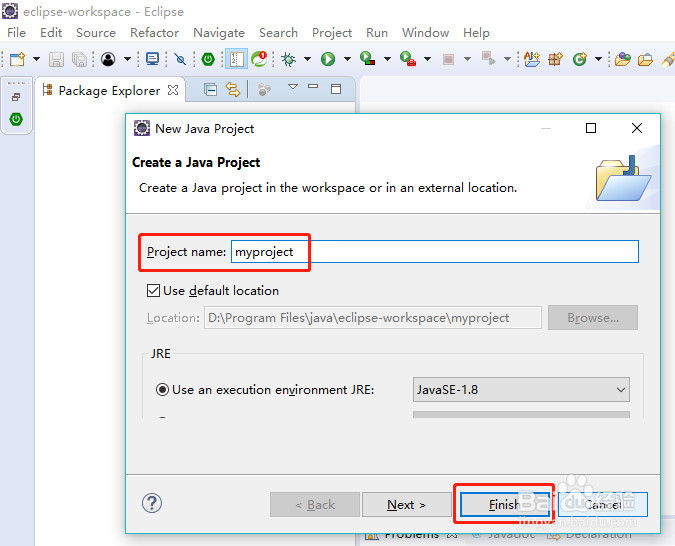675x546 pixels.
Task: Open the Run menu
Action: [x=377, y=33]
